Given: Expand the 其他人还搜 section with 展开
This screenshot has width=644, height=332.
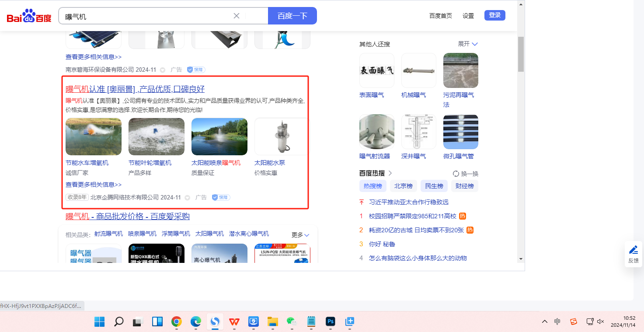Looking at the screenshot, I should tap(468, 44).
